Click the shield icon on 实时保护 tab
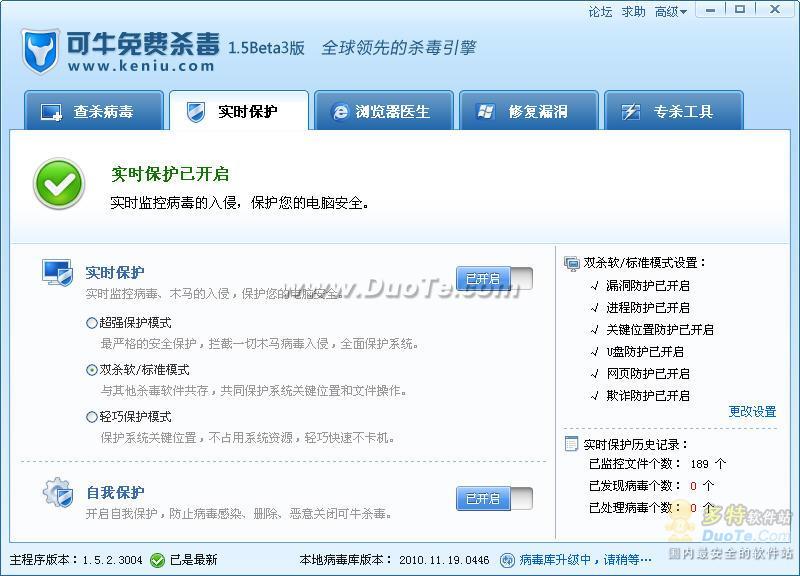 point(195,112)
